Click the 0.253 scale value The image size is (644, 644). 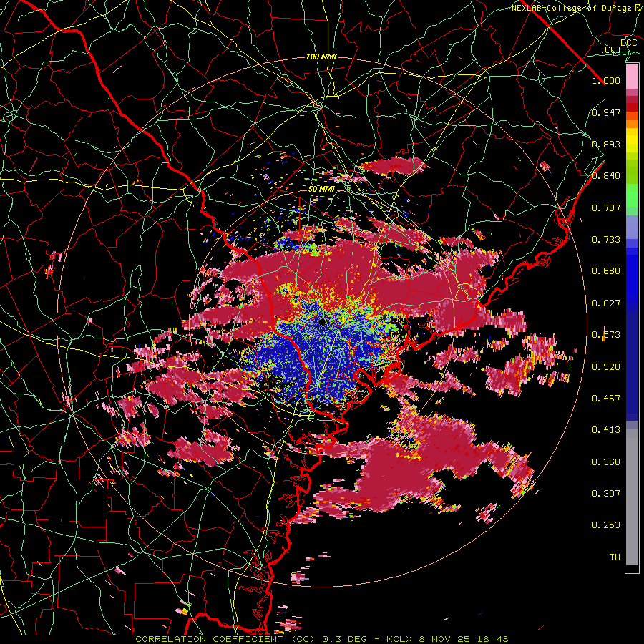[x=606, y=525]
